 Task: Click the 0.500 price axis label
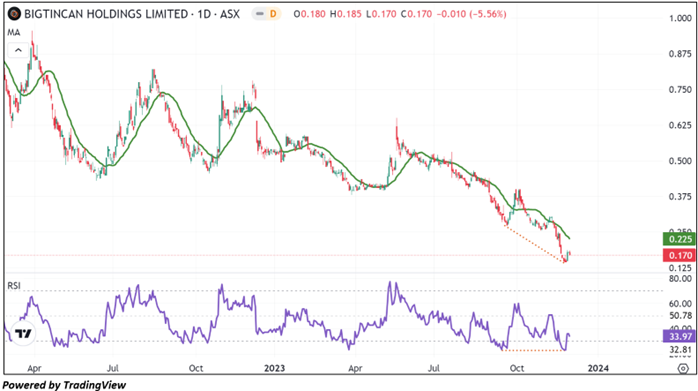(x=680, y=161)
